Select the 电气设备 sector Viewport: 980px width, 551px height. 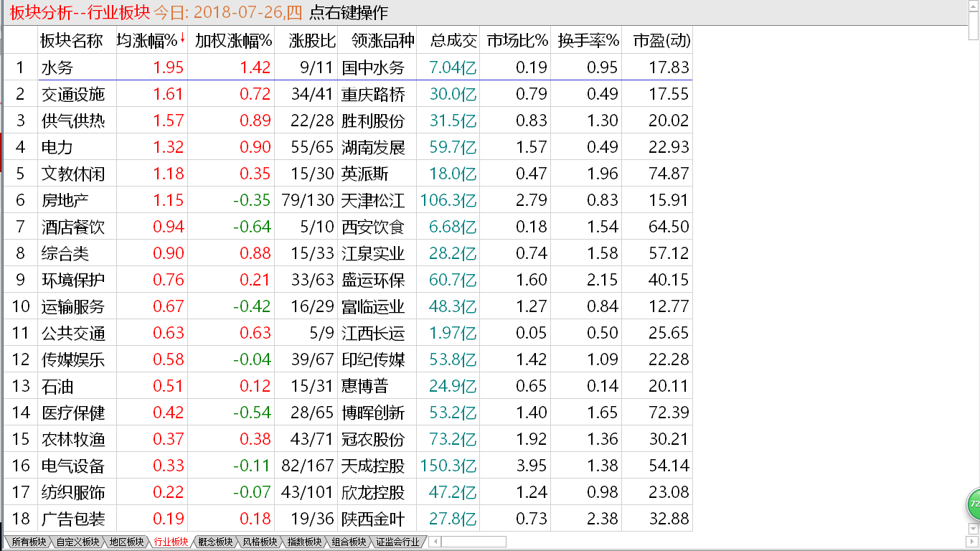[73, 466]
